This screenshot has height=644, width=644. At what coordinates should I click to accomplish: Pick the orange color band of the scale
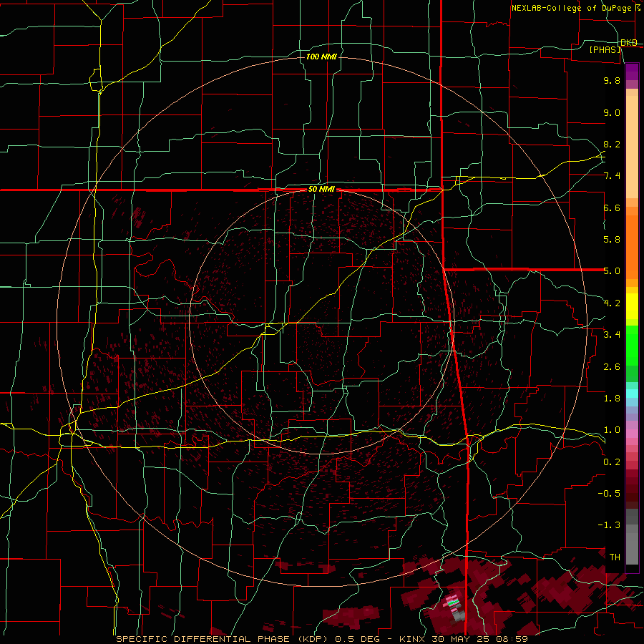click(632, 246)
